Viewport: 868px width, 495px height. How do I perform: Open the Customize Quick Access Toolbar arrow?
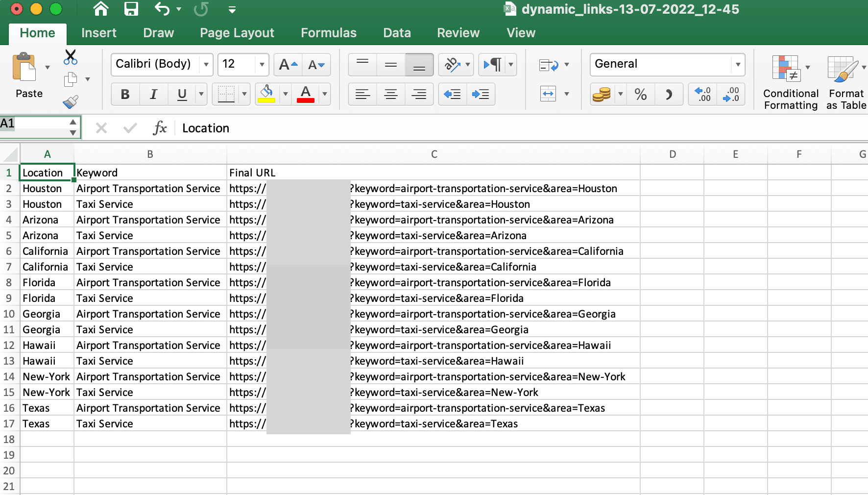point(232,9)
